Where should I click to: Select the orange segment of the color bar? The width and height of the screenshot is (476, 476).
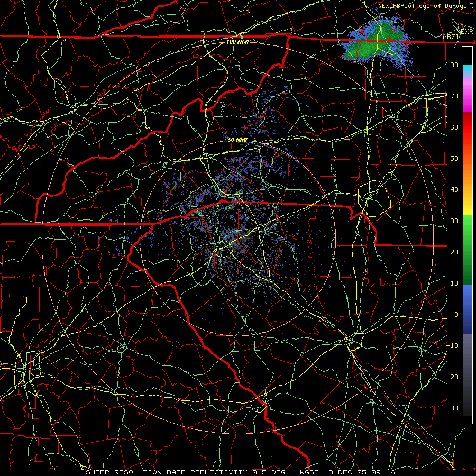click(467, 173)
